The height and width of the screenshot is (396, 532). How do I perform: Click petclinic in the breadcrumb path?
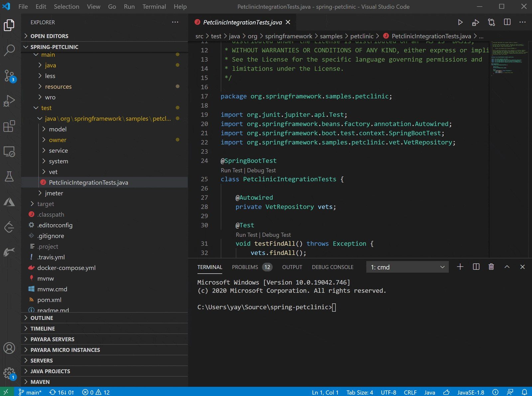pos(362,36)
